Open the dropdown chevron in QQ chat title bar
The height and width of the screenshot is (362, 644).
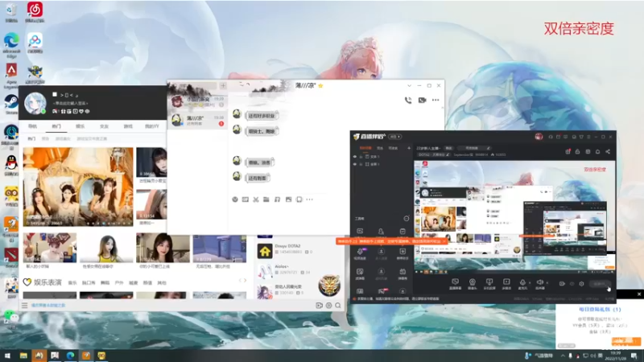[409, 86]
